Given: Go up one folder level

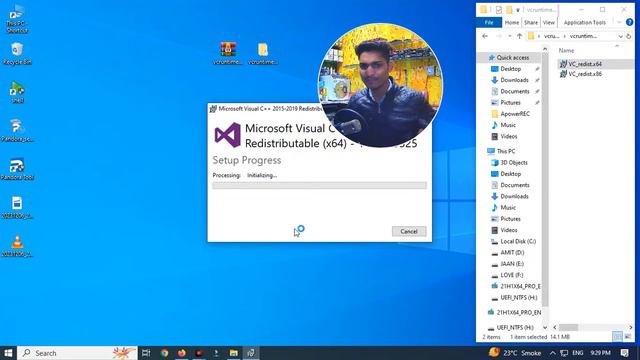Looking at the screenshot, I should click(x=520, y=36).
